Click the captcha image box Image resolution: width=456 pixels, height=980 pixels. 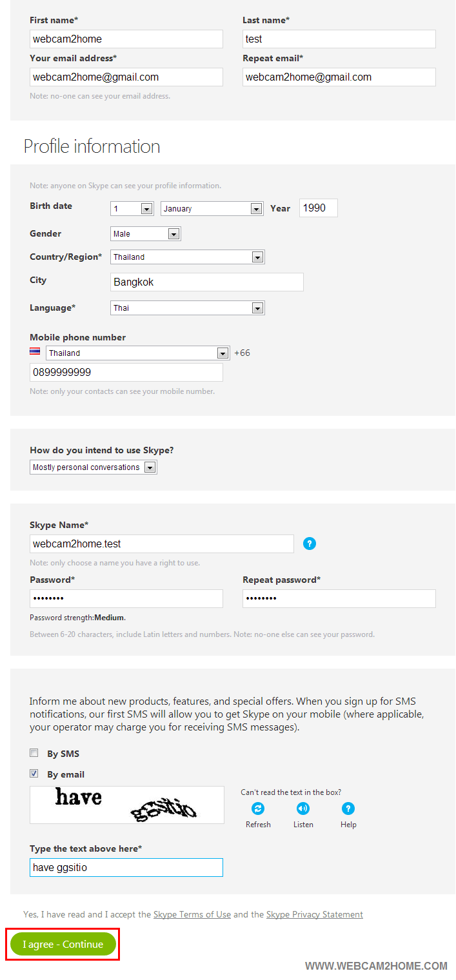(126, 805)
